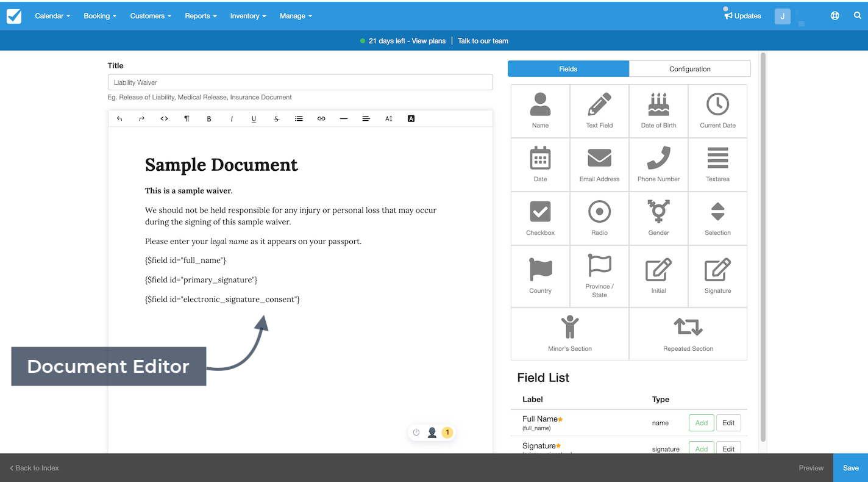Open the Manage dropdown menu
Screen dimensions: 868x482
(296, 16)
